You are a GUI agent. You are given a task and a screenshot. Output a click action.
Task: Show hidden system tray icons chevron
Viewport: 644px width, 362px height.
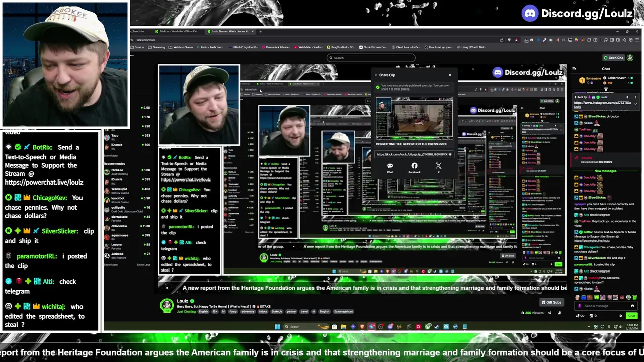[588, 327]
